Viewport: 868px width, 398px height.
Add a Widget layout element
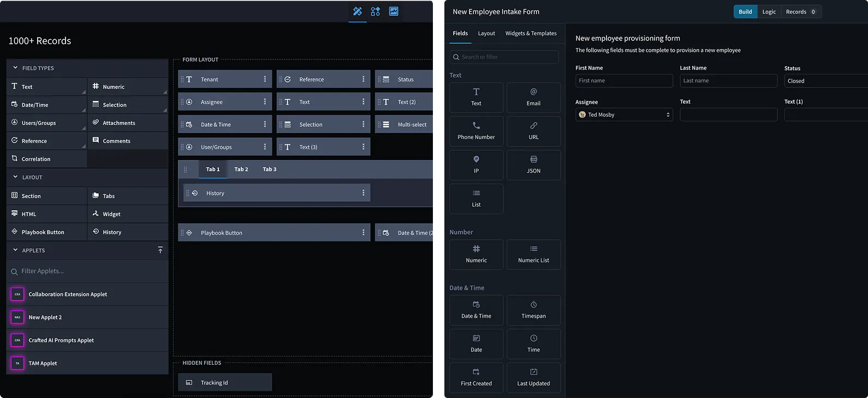click(128, 213)
